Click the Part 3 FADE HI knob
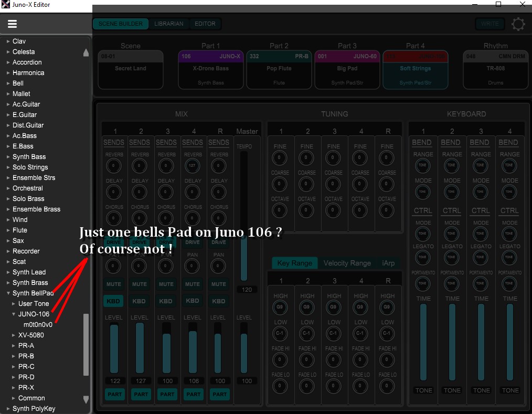 (x=333, y=359)
